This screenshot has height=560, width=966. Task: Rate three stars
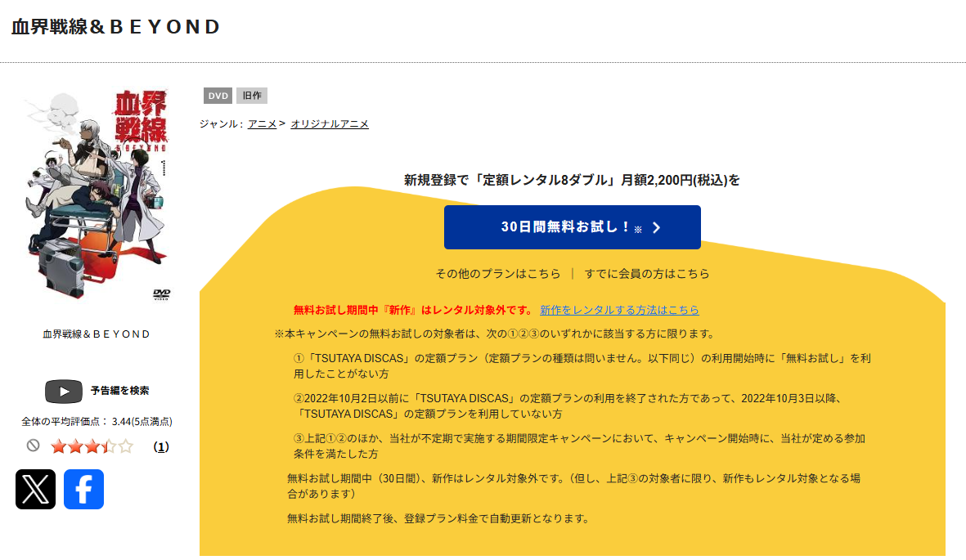[x=92, y=446]
